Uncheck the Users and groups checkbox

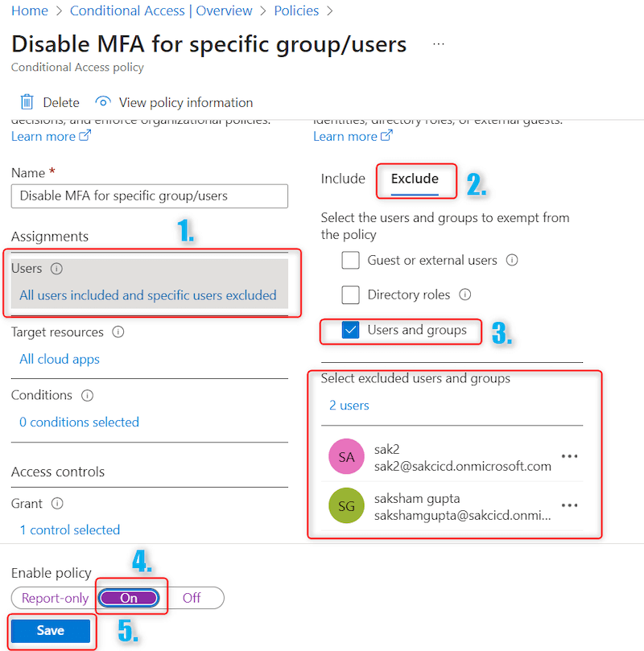tap(350, 331)
